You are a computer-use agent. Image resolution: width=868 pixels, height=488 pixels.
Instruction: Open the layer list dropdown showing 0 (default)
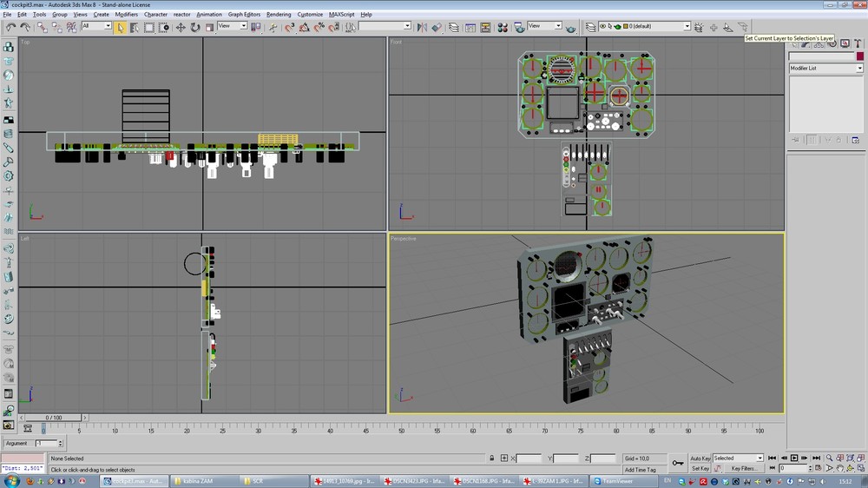[x=686, y=27]
